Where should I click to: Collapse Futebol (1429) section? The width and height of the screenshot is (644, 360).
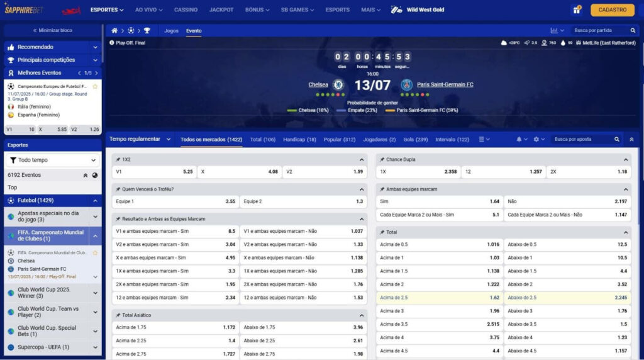(96, 201)
